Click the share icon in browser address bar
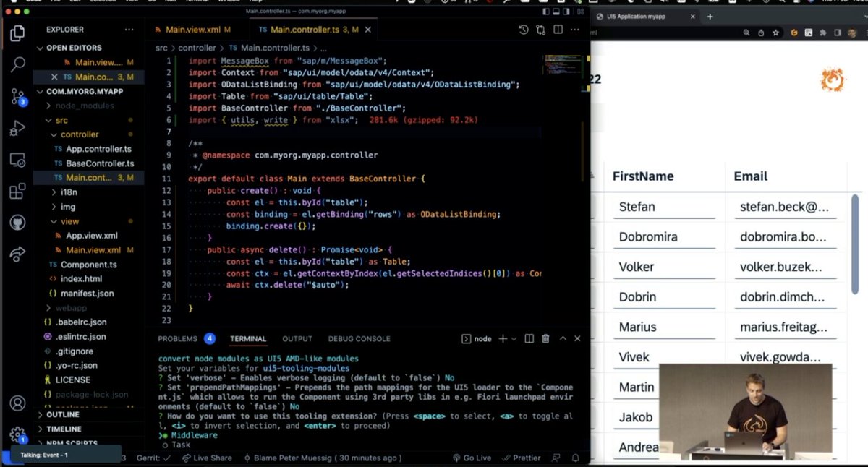This screenshot has width=868, height=467. (761, 33)
